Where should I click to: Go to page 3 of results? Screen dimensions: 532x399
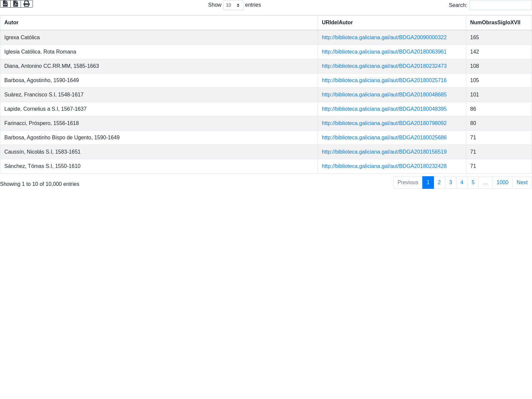tap(451, 183)
